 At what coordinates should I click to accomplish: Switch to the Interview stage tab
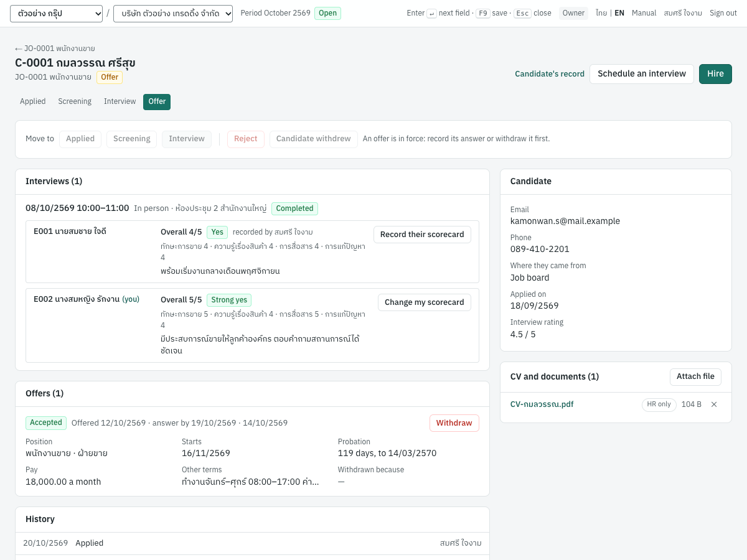120,101
